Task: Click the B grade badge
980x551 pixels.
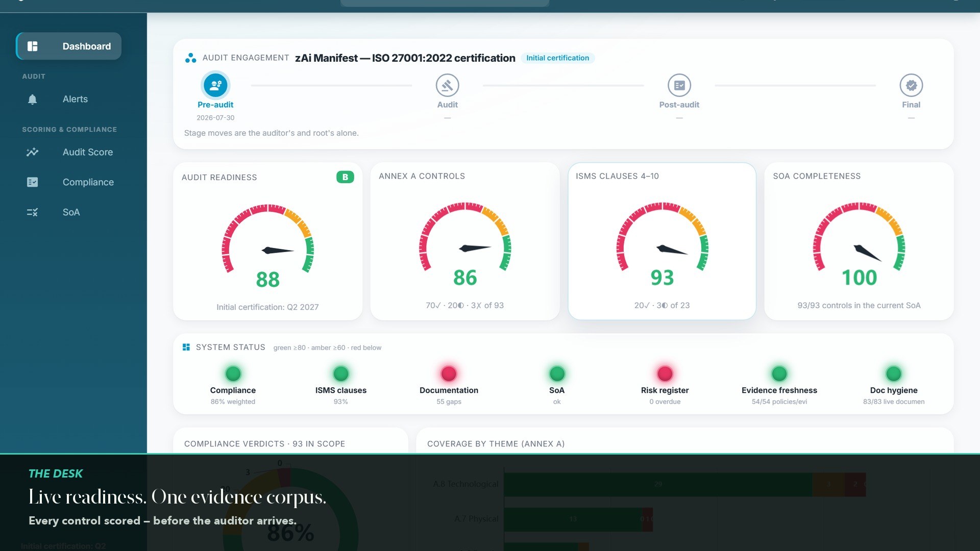Action: tap(345, 177)
